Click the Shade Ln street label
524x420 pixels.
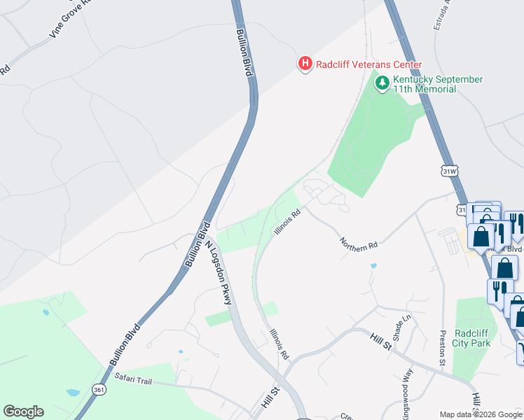point(401,328)
